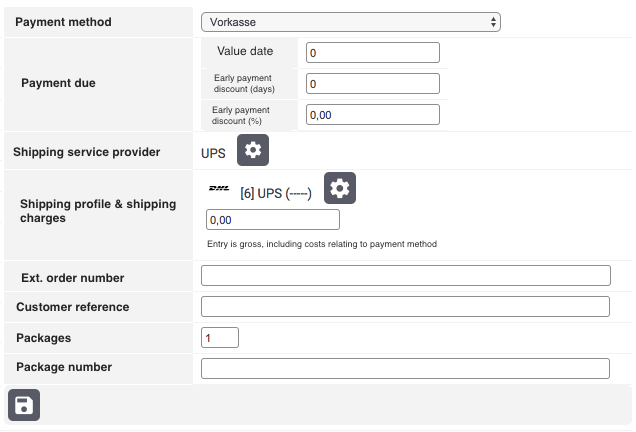Click the gear icon beside Shipping service provider
Screen dimensions: 636x432
[253, 150]
